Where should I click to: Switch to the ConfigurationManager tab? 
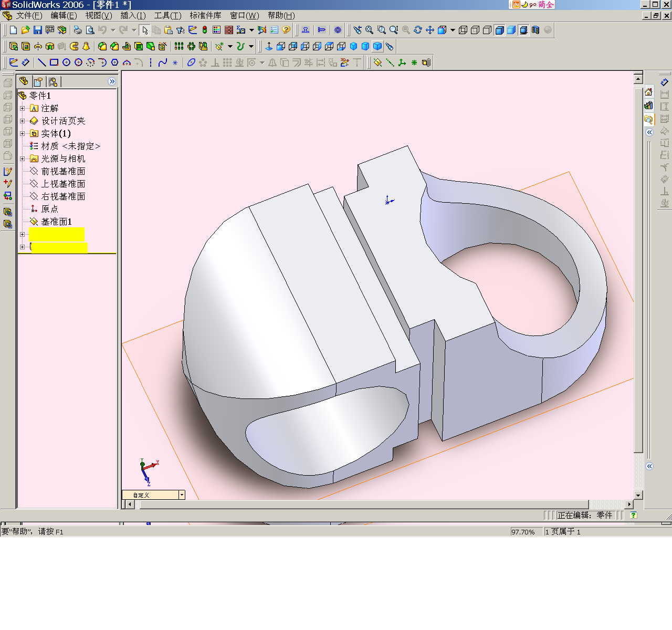coord(53,81)
